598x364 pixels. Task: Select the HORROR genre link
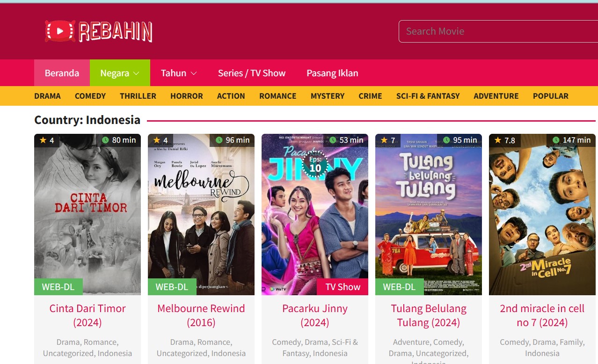[187, 96]
